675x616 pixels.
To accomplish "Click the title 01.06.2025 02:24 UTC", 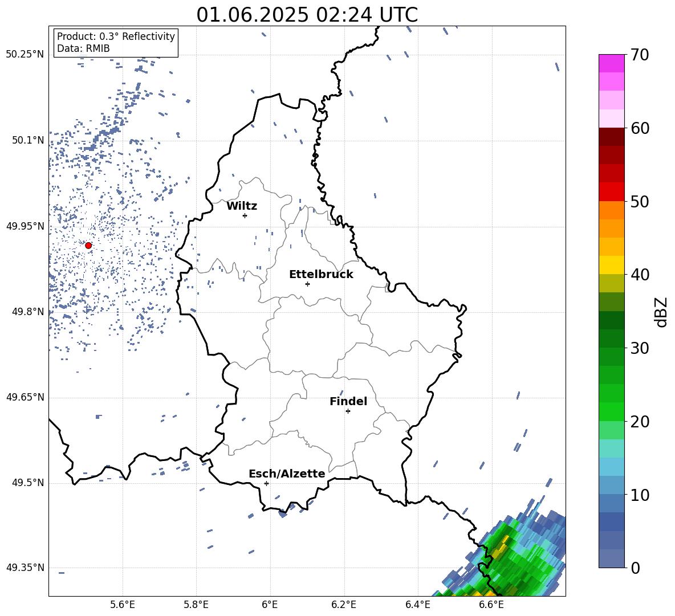I will point(307,15).
